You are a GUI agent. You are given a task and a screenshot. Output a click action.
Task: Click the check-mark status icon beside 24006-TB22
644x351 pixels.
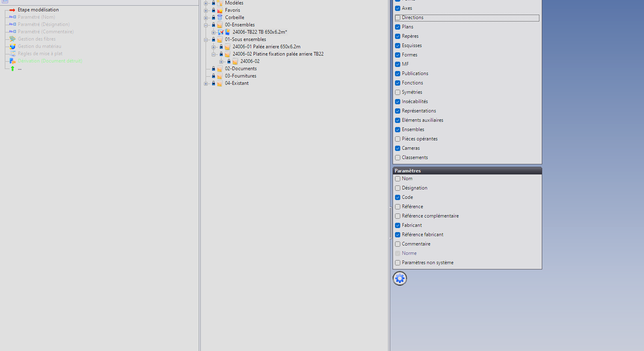[x=221, y=32]
